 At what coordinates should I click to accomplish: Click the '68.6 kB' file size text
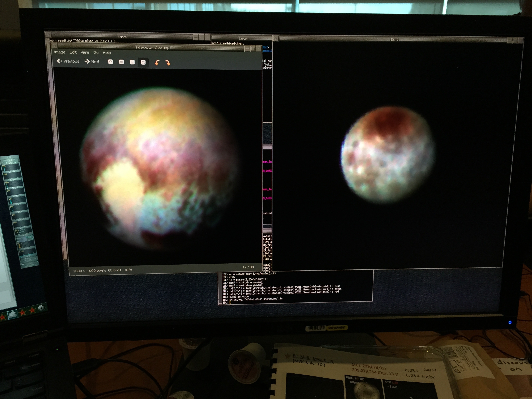114,270
